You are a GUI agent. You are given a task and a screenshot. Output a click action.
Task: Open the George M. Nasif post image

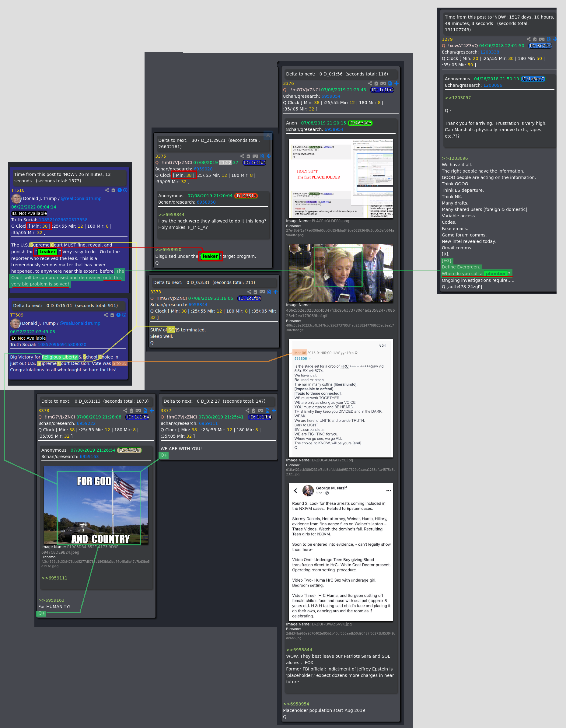(341, 552)
